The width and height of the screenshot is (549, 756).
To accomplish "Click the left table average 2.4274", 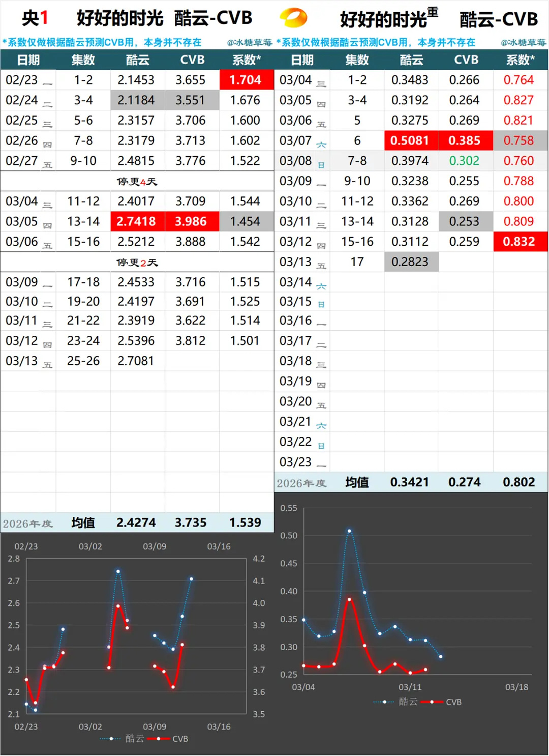I will (136, 522).
